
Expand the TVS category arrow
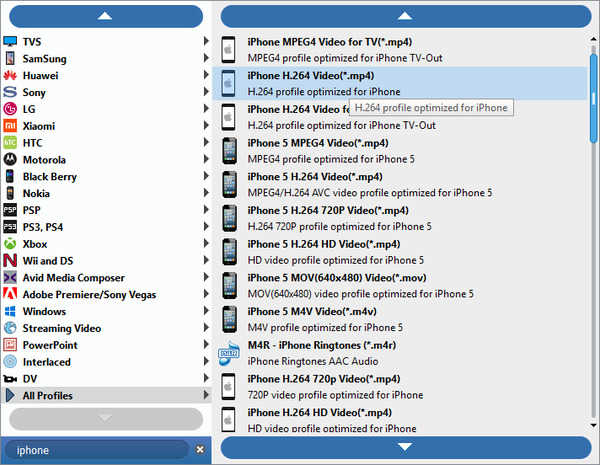206,41
